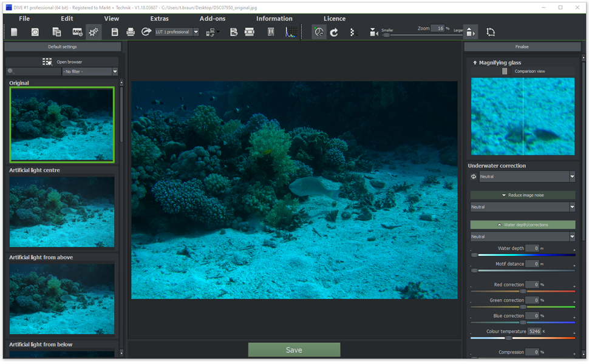This screenshot has width=589, height=364.
Task: Click the gears settings toolbar icon
Action: [x=94, y=32]
